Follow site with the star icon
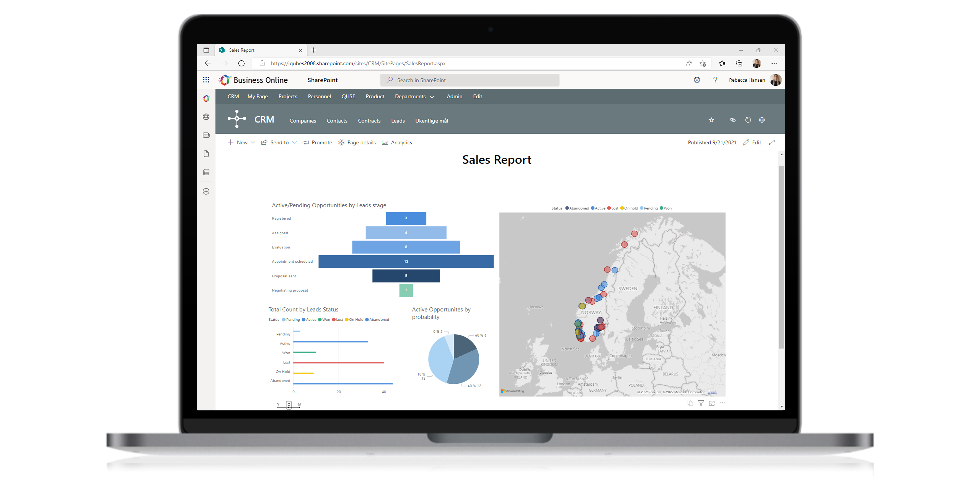Viewport: 980px width, 490px height. (x=711, y=120)
